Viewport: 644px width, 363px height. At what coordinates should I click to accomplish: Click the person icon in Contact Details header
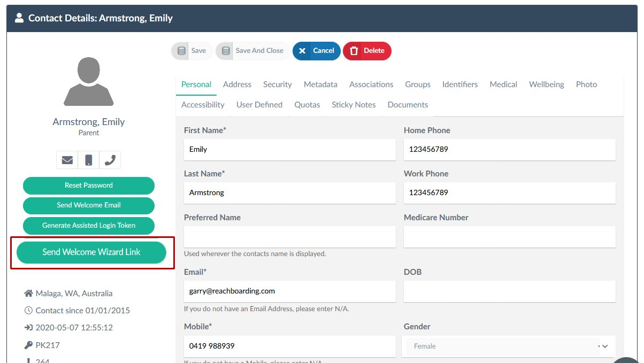coord(19,18)
